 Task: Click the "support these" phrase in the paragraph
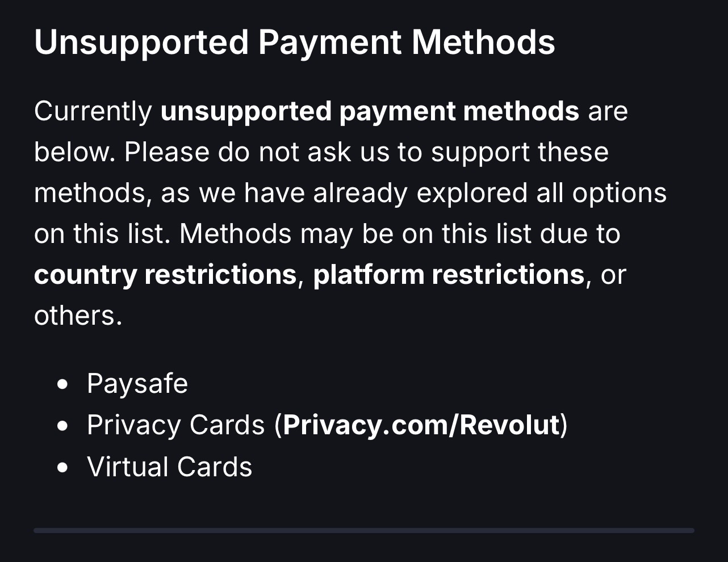[x=520, y=152]
